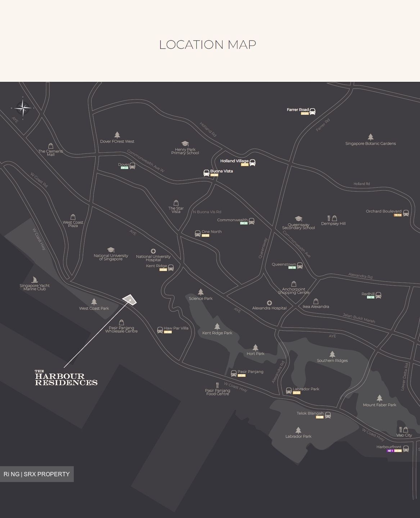Image resolution: width=420 pixels, height=518 pixels.
Task: Click the Science Park tree icon
Action: pos(201,292)
